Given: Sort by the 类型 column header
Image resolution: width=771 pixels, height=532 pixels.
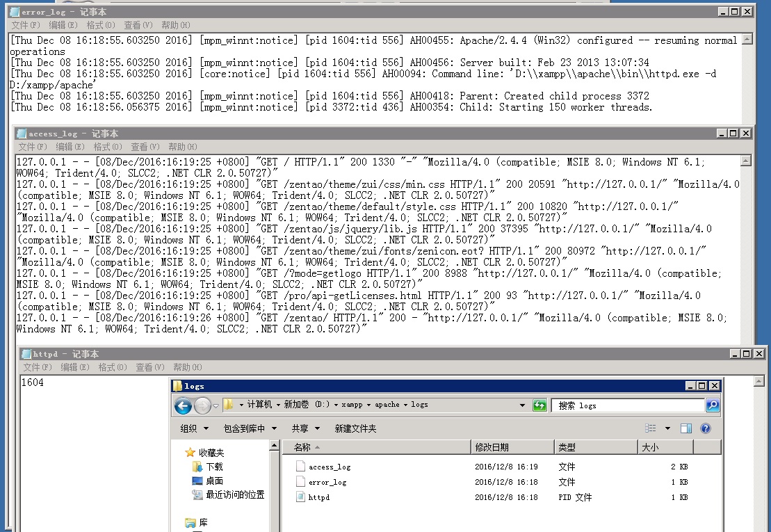Looking at the screenshot, I should (x=596, y=447).
